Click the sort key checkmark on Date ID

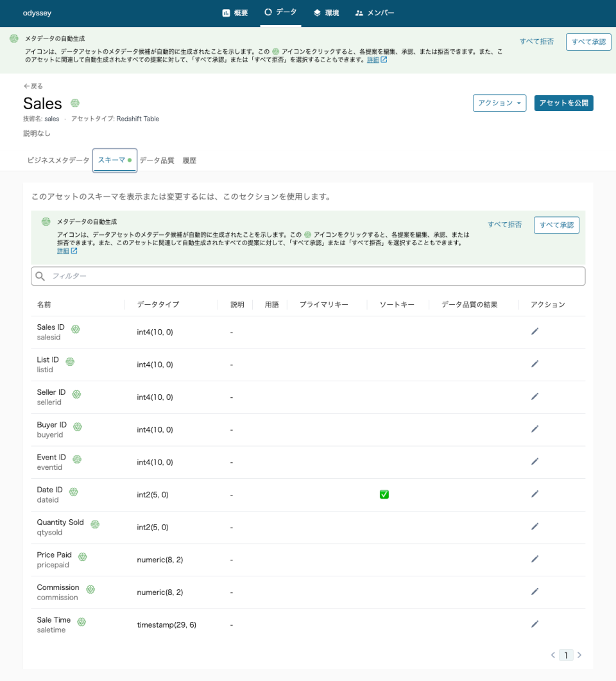pos(383,494)
